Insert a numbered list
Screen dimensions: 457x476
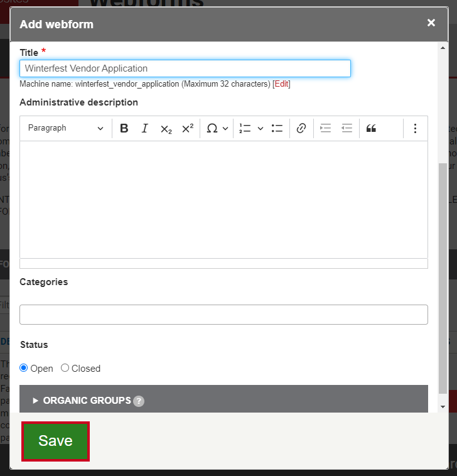245,128
